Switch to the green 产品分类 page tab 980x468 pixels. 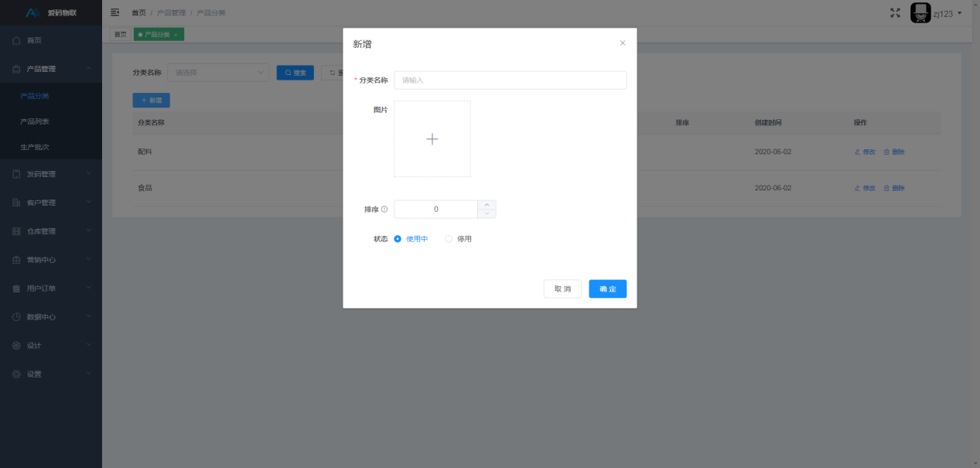click(159, 35)
